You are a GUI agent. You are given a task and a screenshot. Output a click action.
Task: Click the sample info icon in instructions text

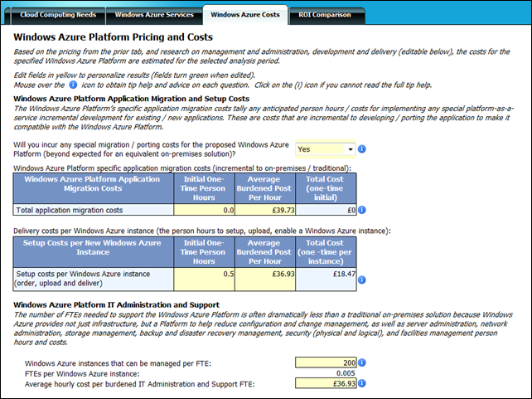click(x=73, y=85)
